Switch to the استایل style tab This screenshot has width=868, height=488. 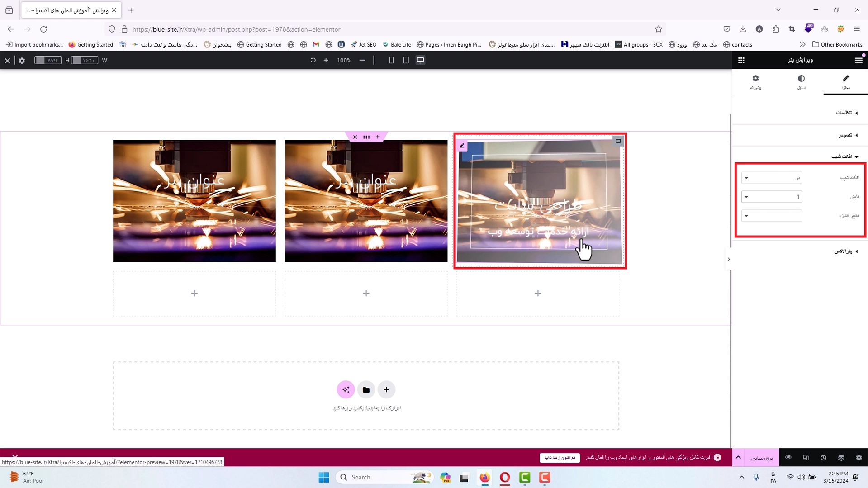point(801,82)
